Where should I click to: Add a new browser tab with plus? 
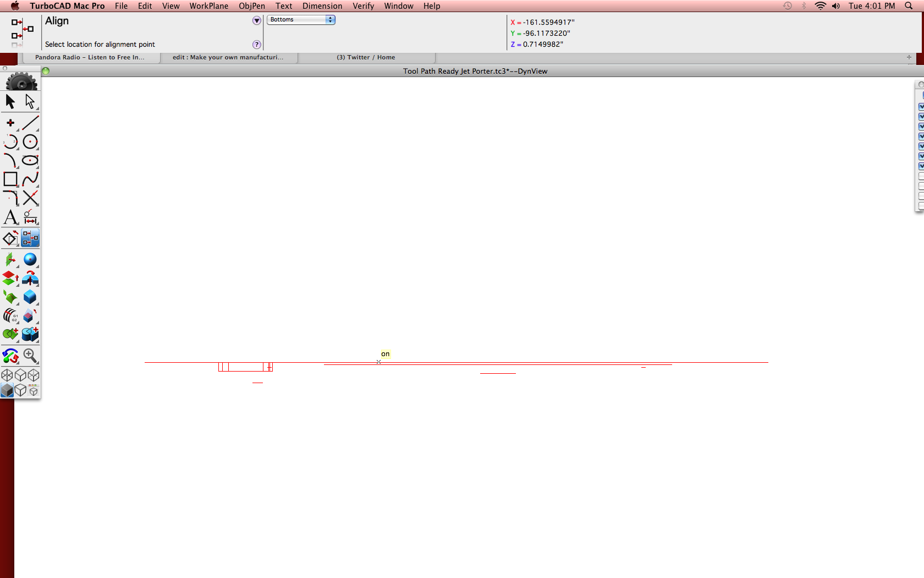tap(909, 57)
